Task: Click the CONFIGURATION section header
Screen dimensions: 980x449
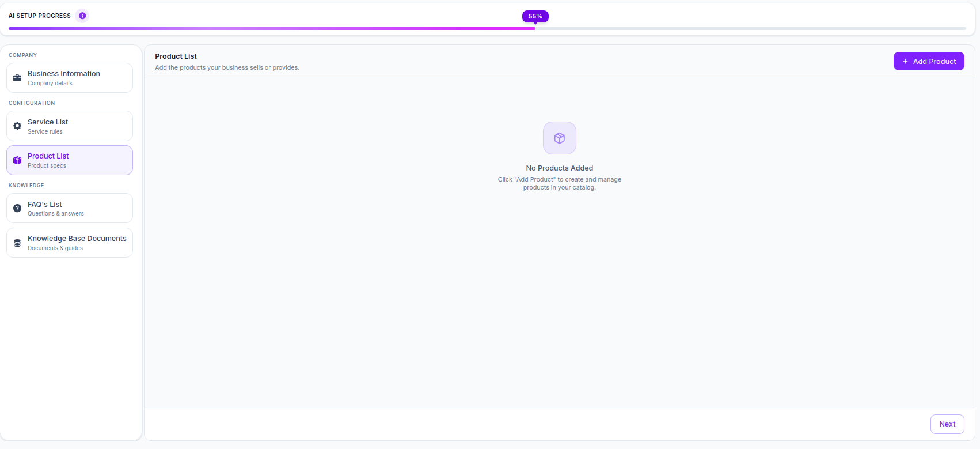Action: (x=32, y=103)
